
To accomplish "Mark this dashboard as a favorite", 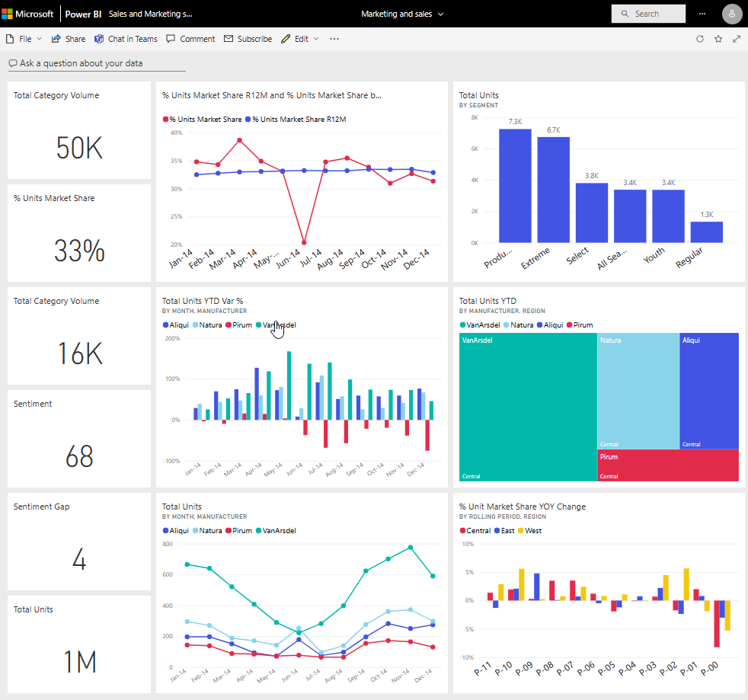I will click(718, 39).
